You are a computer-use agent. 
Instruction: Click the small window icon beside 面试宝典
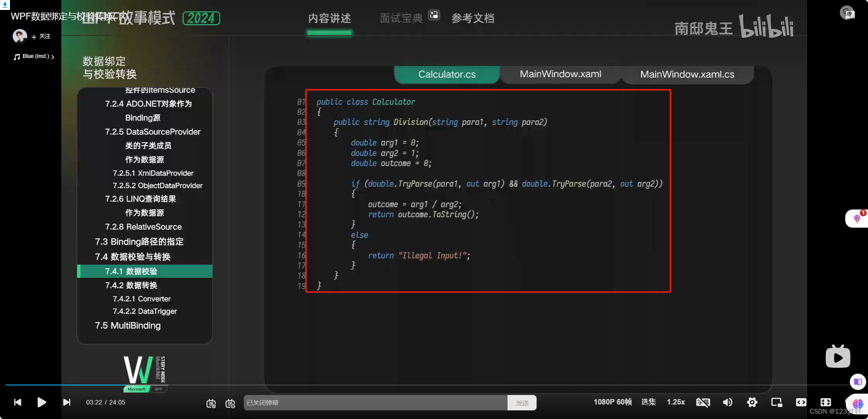pyautogui.click(x=434, y=15)
